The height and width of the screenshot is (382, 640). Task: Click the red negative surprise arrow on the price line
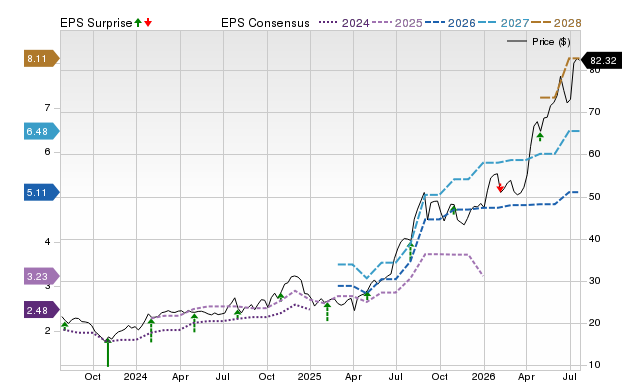500,188
